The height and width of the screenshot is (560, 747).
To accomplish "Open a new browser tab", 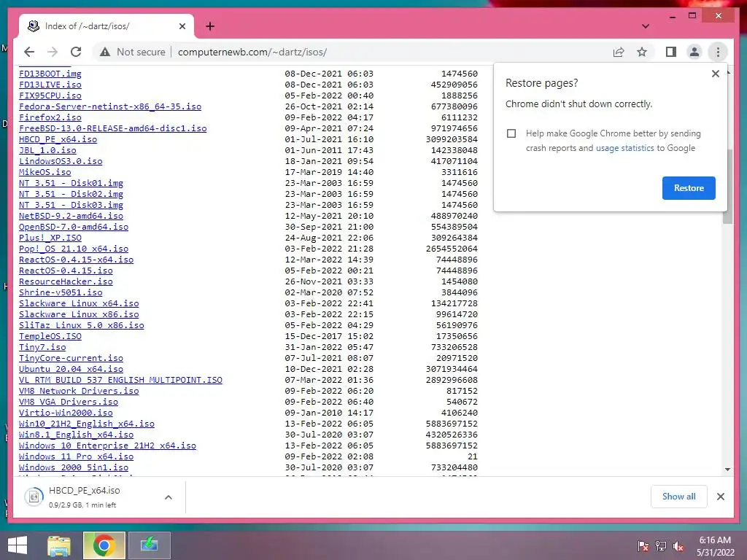I will [x=210, y=26].
